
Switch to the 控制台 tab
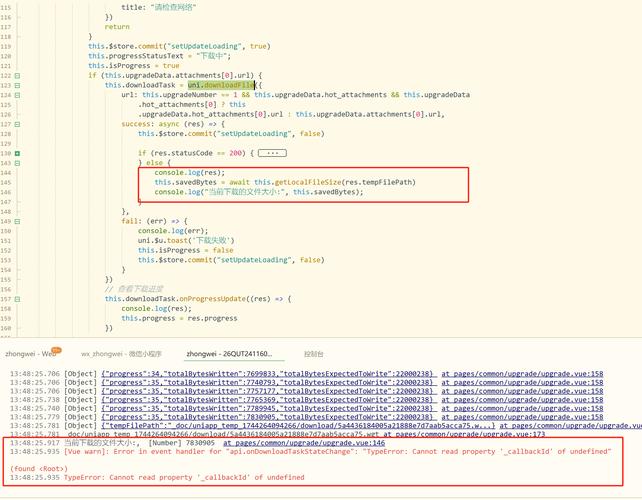pyautogui.click(x=314, y=353)
